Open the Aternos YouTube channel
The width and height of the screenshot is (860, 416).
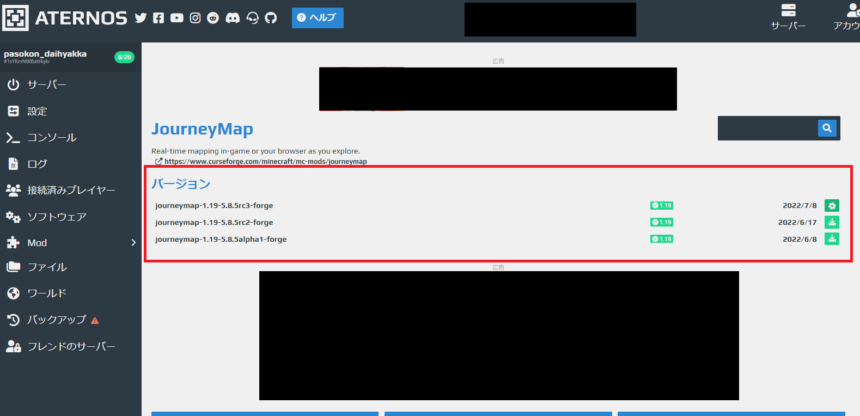177,18
